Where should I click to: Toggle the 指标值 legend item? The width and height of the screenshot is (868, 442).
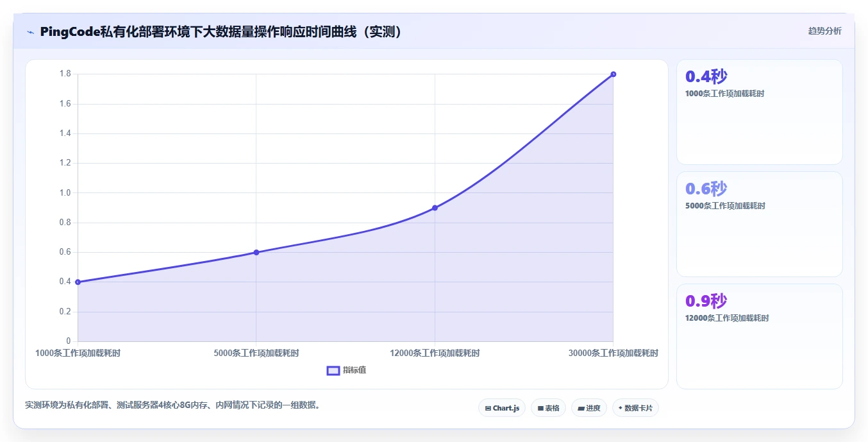tap(346, 370)
